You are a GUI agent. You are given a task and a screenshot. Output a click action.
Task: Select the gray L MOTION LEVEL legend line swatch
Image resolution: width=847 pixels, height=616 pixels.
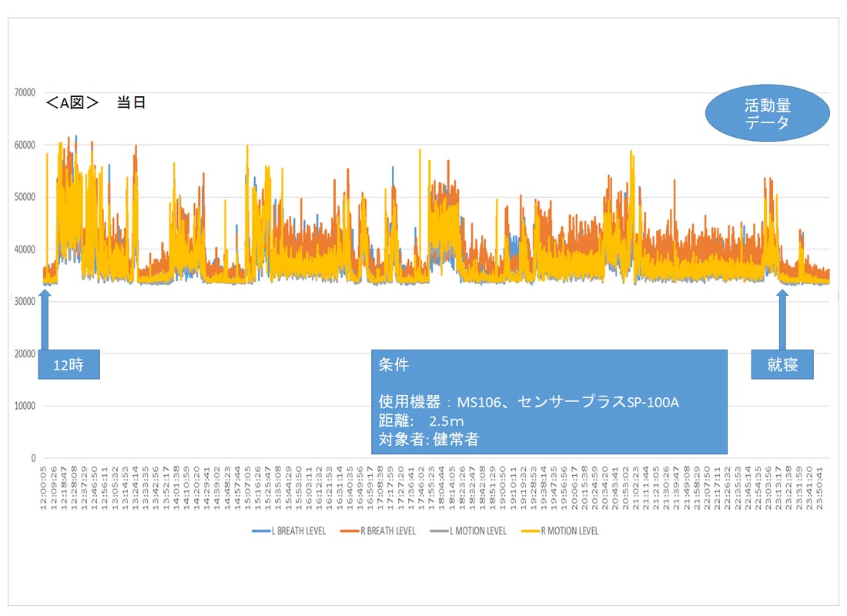pos(439,531)
